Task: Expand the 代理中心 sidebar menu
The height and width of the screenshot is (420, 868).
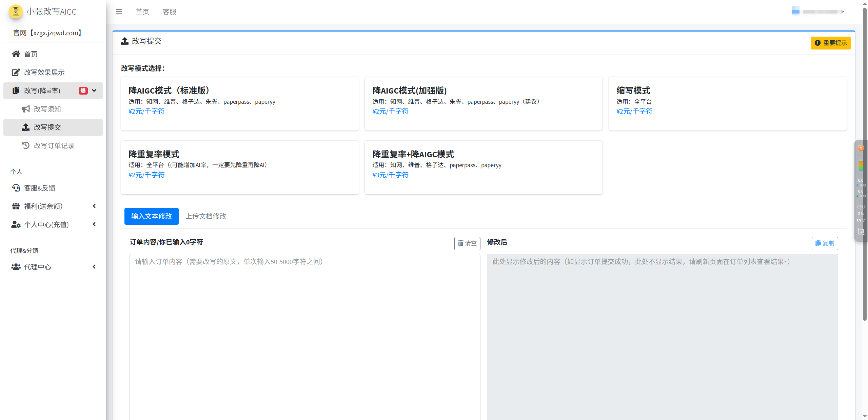Action: tap(94, 267)
